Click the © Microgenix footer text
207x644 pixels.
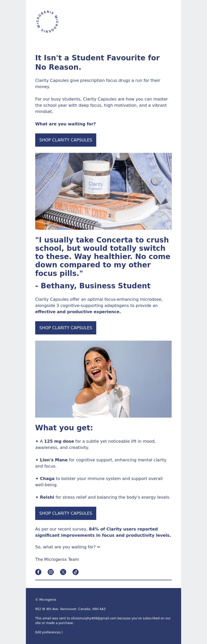click(x=46, y=600)
